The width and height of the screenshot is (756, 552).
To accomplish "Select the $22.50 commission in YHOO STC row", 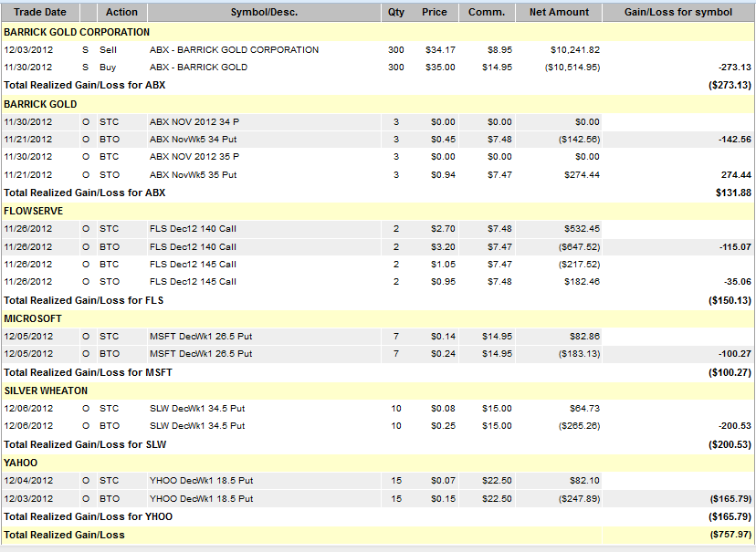I will tap(497, 481).
